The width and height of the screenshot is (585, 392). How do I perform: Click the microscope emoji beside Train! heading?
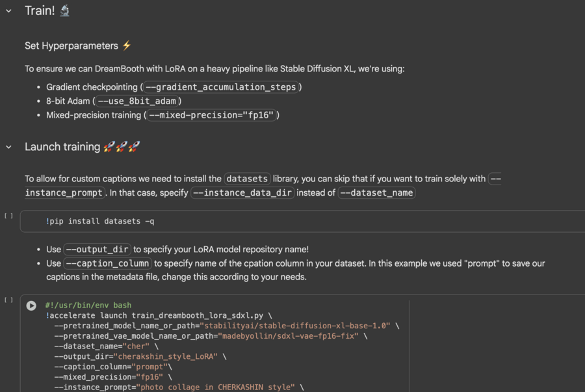(x=64, y=10)
